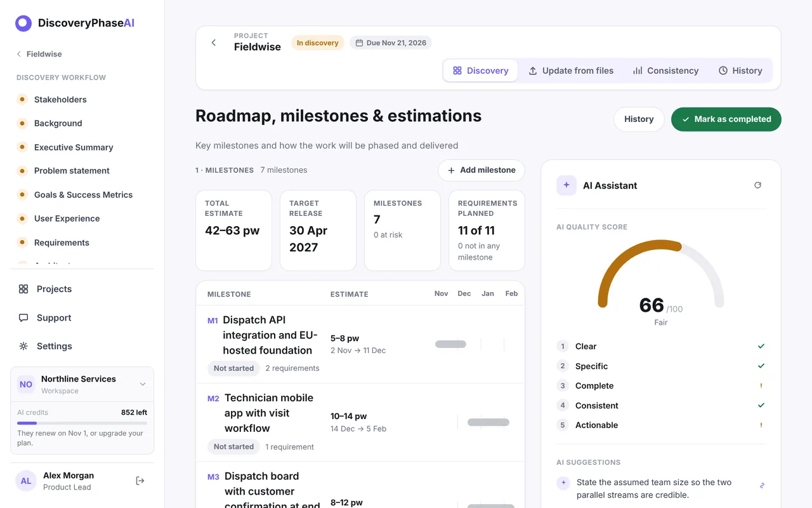Image resolution: width=812 pixels, height=508 pixels.
Task: Open the Consistency tab
Action: (x=665, y=70)
